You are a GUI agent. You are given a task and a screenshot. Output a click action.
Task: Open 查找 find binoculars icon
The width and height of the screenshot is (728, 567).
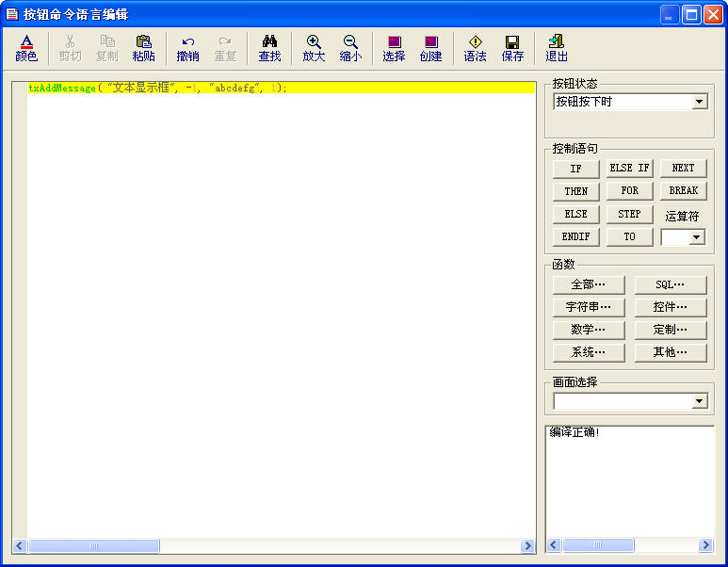pyautogui.click(x=269, y=48)
